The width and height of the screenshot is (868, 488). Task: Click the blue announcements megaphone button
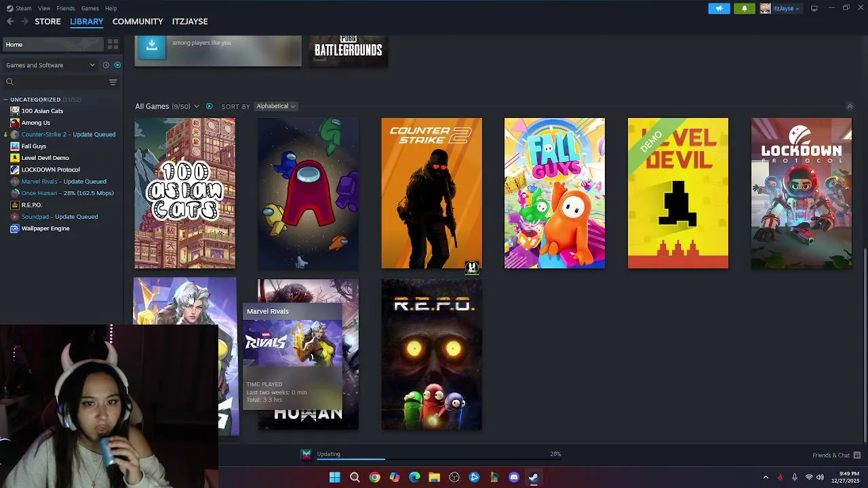719,8
